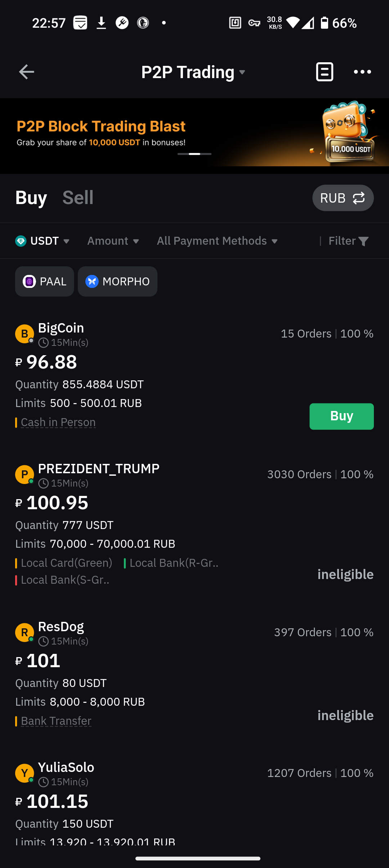
Task: Tap the back arrow icon
Action: [26, 72]
